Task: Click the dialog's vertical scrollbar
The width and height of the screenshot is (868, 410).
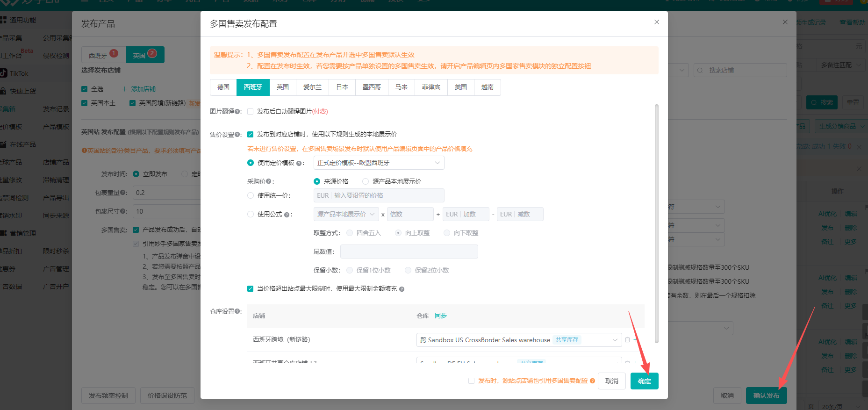Action: [656, 223]
